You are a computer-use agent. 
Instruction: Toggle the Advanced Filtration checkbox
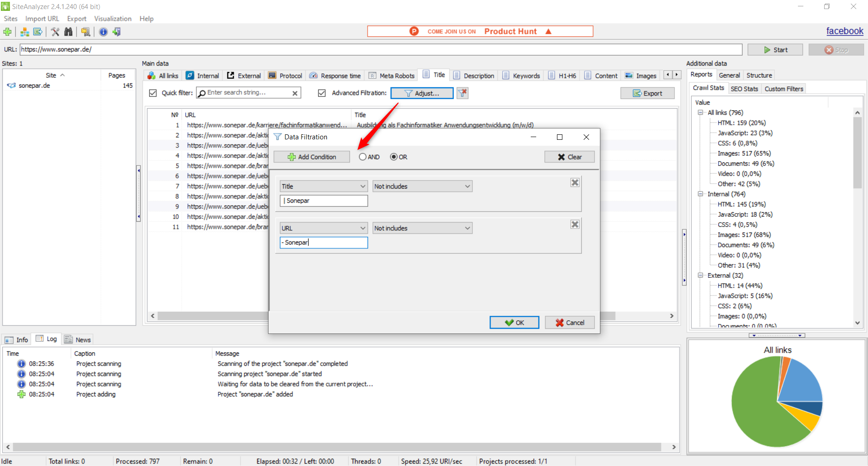(322, 93)
